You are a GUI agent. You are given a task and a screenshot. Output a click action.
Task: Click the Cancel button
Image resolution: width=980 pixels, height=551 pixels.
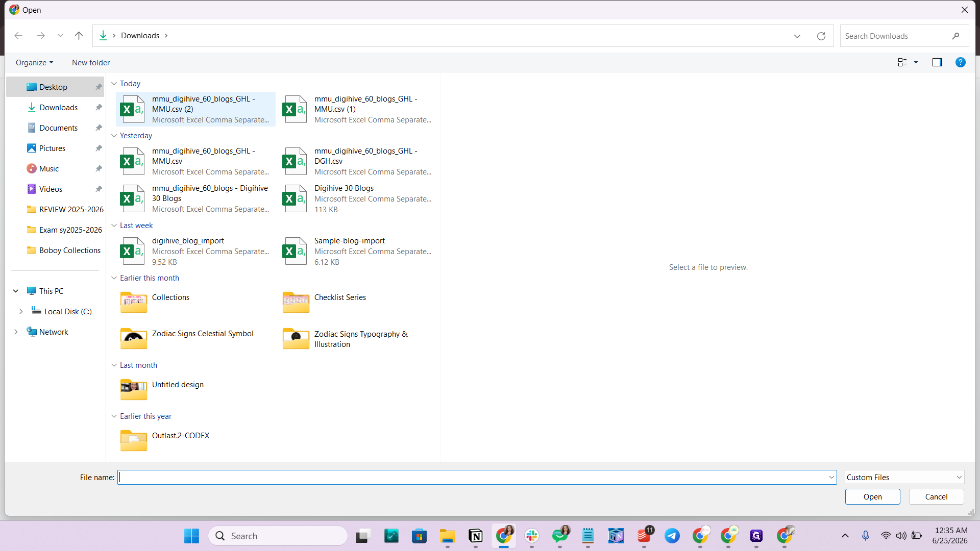tap(936, 496)
